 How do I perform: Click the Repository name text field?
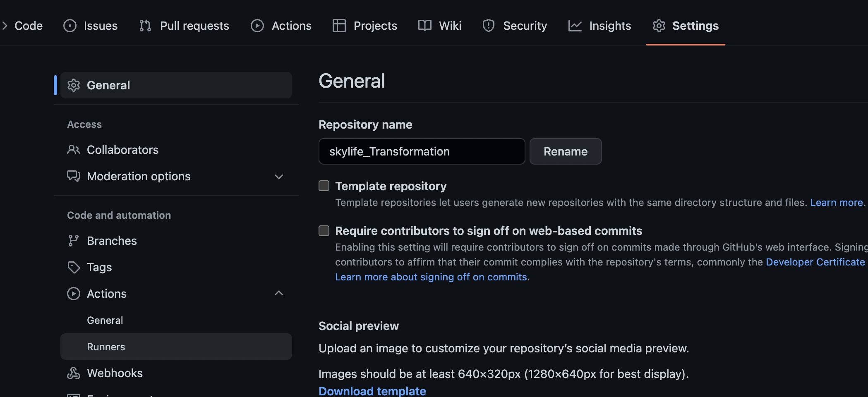tap(422, 151)
